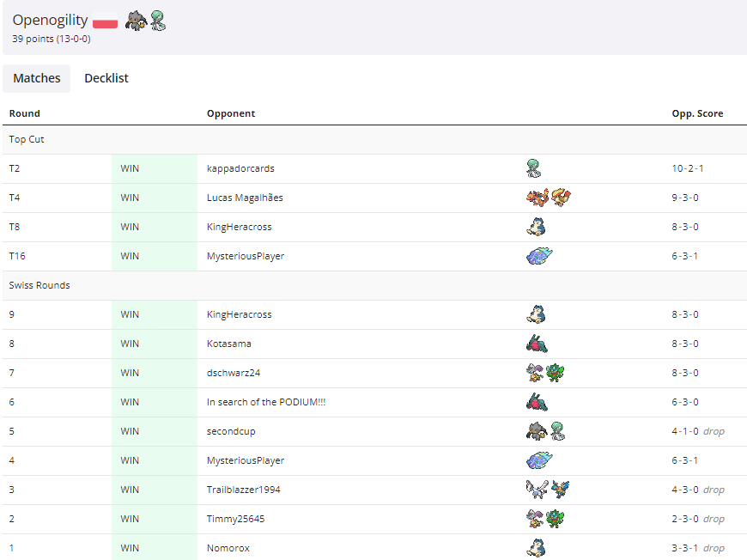Click the Banette icon beside Openogility's name
The image size is (747, 560).
tap(136, 21)
